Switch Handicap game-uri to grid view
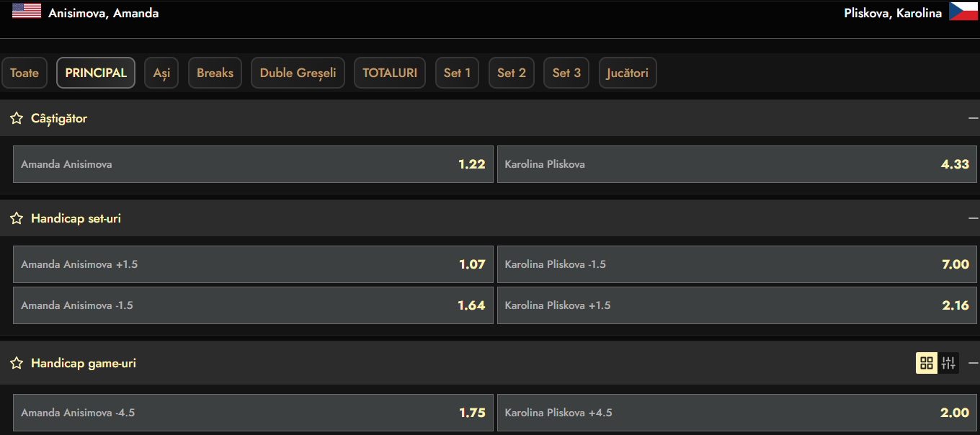980x435 pixels. (927, 363)
